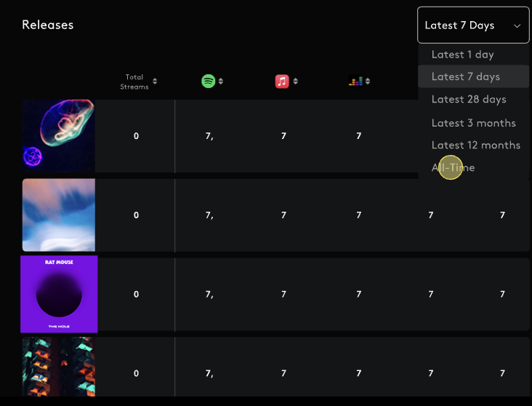This screenshot has width=532, height=406.
Task: Click Deezer value in Rat Mouse row
Action: 358,294
